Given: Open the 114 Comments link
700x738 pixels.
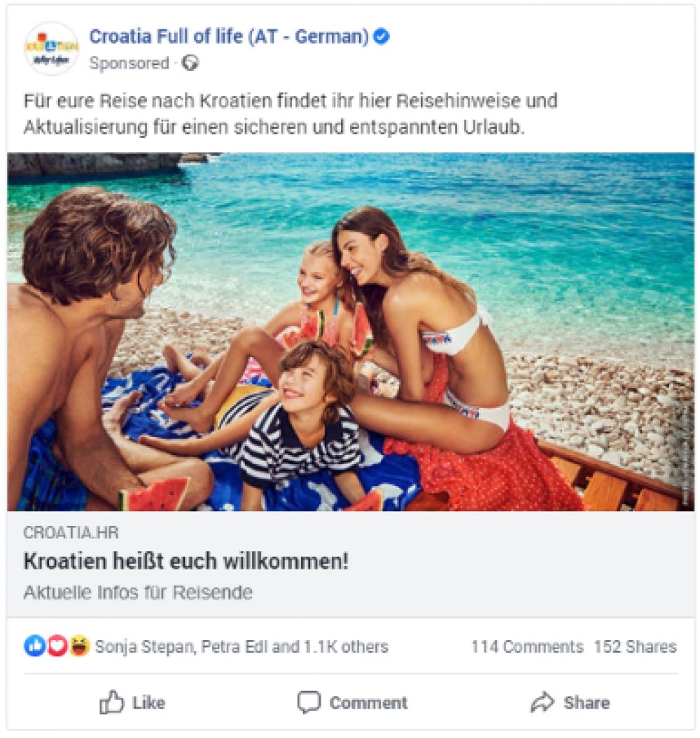Looking at the screenshot, I should 527,647.
